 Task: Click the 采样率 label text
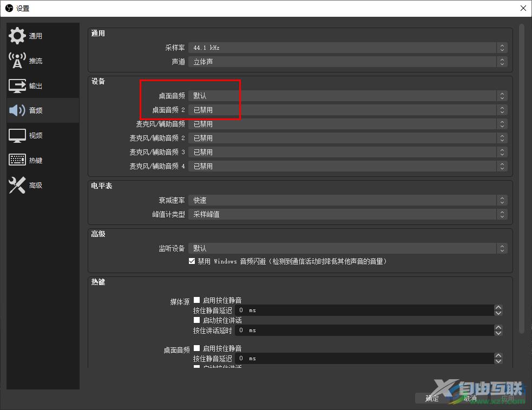[175, 48]
